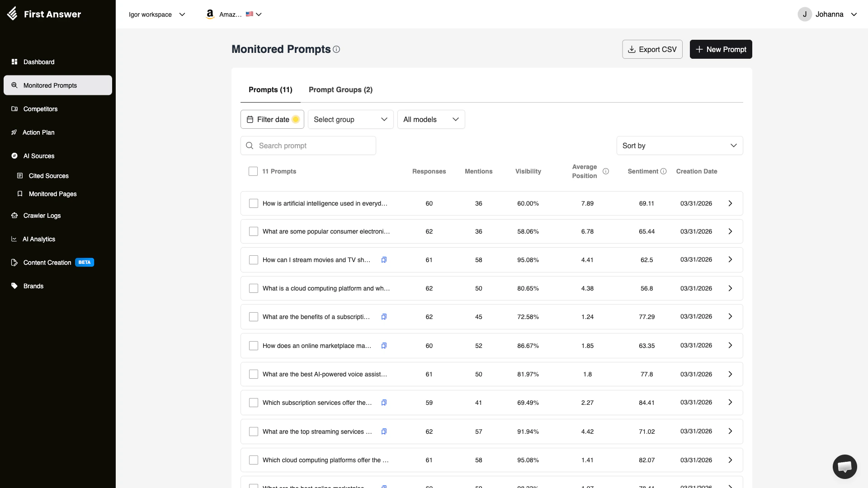Screen dimensions: 868x488
Task: Check the artificial intelligence everyday prompt
Action: 254,203
